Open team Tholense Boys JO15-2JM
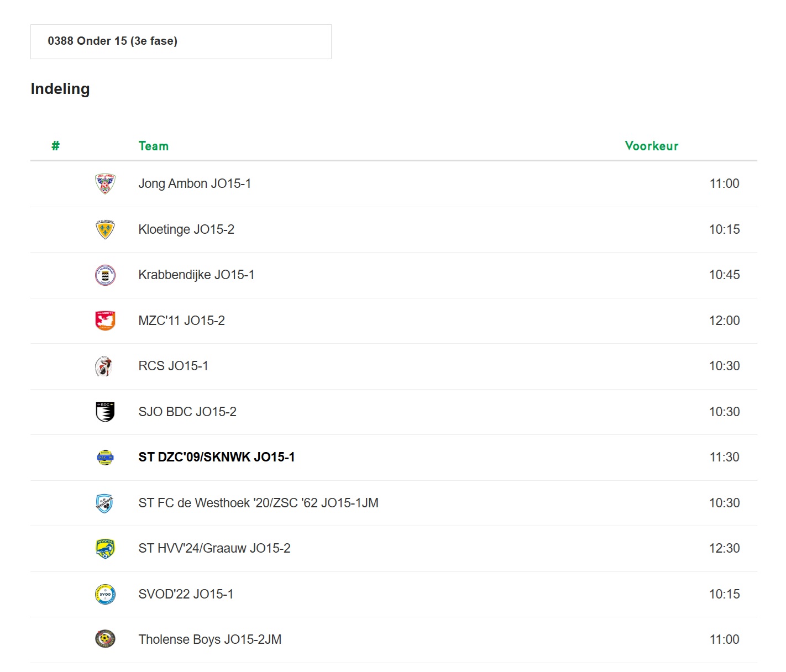 (210, 639)
